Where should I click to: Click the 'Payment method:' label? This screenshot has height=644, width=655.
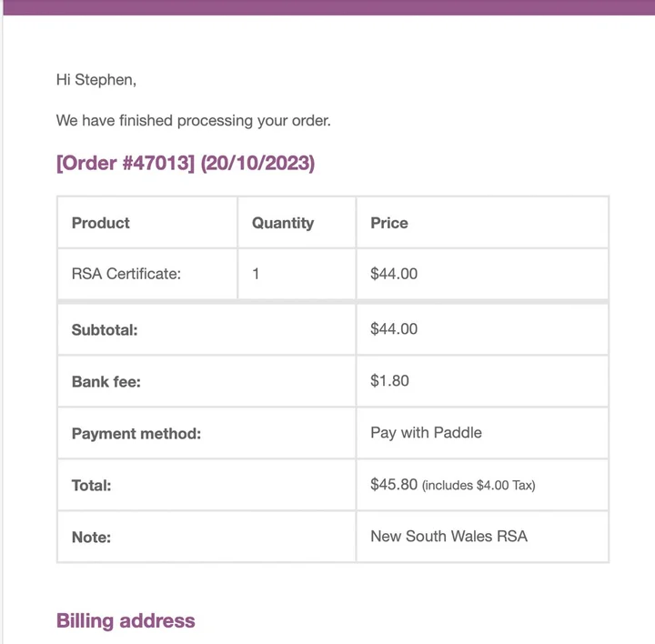(136, 434)
